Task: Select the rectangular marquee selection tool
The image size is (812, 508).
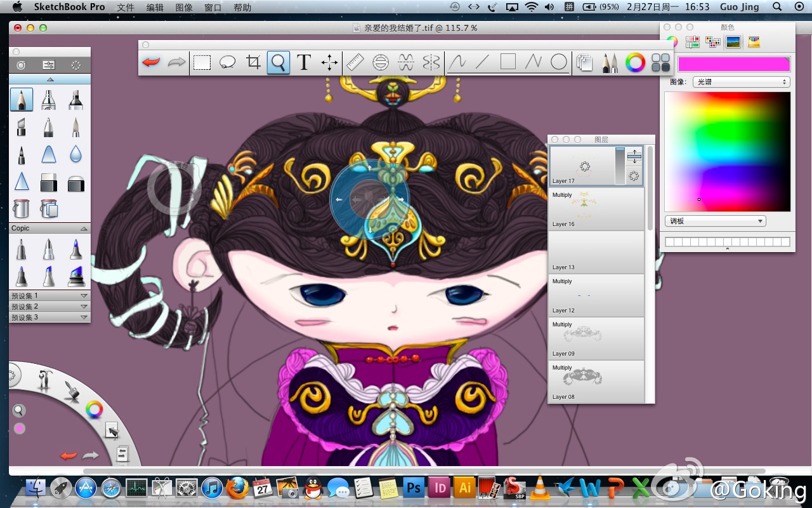Action: pyautogui.click(x=202, y=62)
